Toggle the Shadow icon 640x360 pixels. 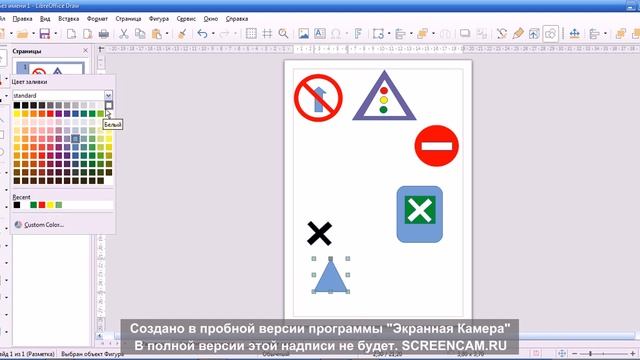pyautogui.click(x=464, y=33)
